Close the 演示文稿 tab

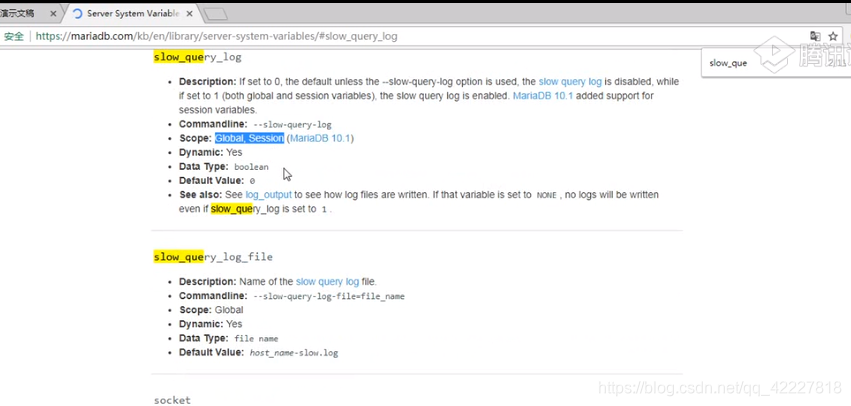pos(53,14)
